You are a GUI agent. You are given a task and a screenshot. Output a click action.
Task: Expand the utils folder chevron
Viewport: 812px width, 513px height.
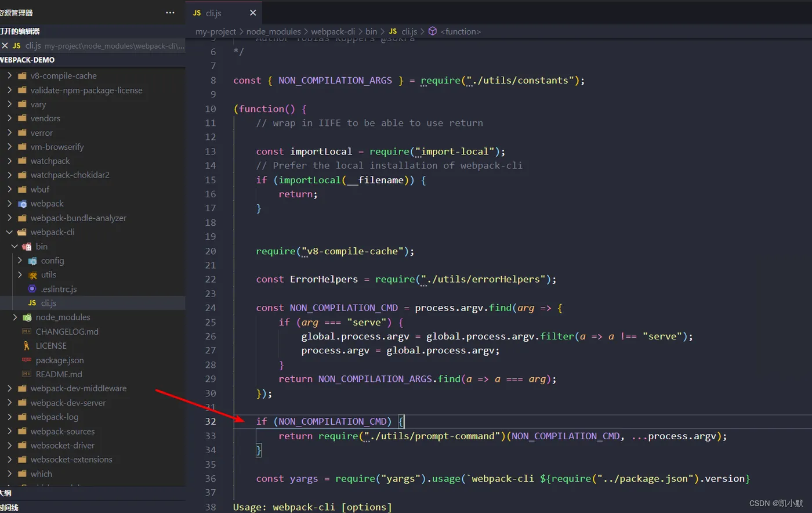pyautogui.click(x=20, y=274)
